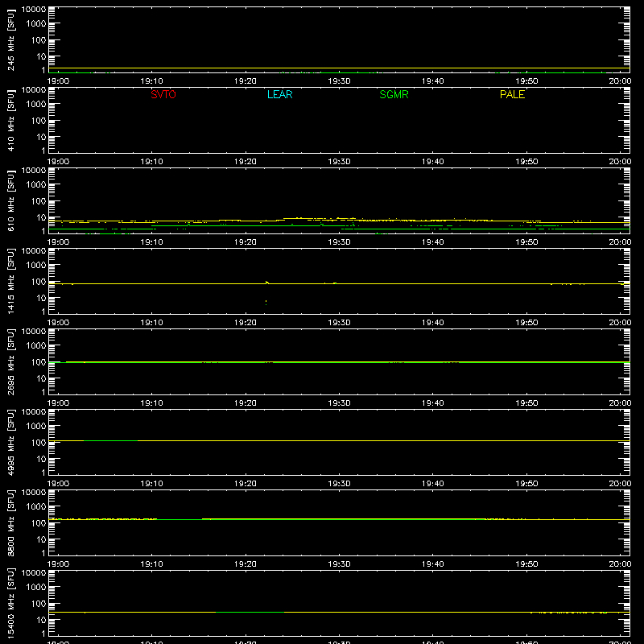Select the 1415 MHz [SFU] axis title
644x644 pixels.
(10, 282)
